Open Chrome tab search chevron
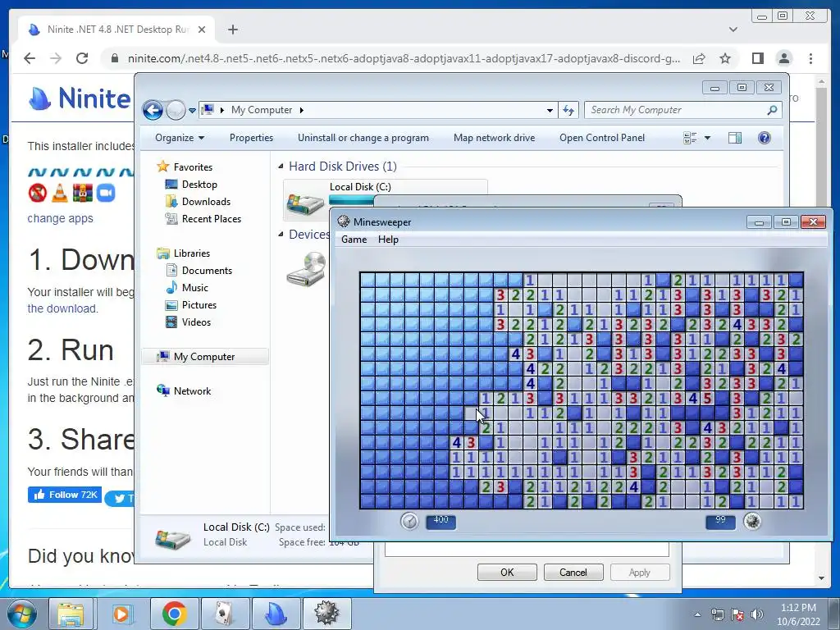Viewport: 840px width, 630px height. click(733, 30)
